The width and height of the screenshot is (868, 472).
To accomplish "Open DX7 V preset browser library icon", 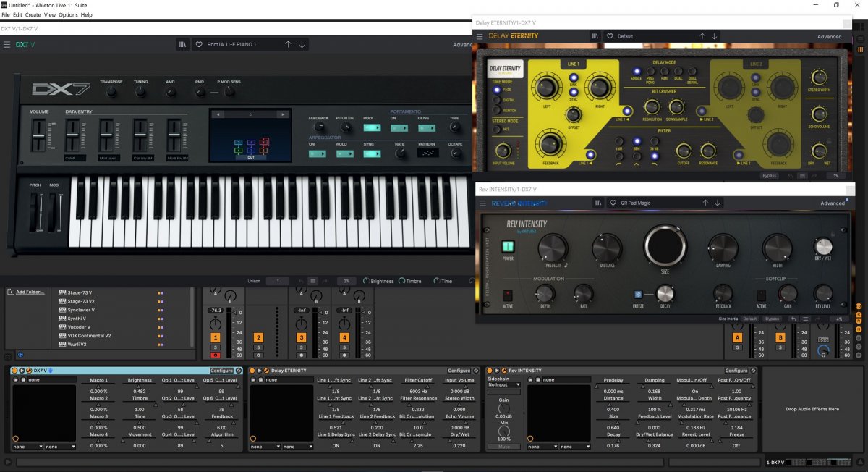I will click(182, 44).
